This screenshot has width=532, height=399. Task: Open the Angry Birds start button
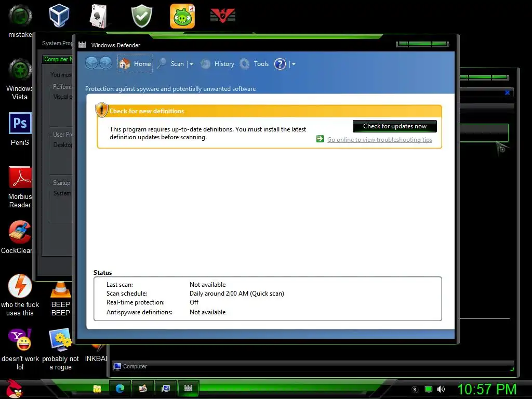pyautogui.click(x=14, y=389)
